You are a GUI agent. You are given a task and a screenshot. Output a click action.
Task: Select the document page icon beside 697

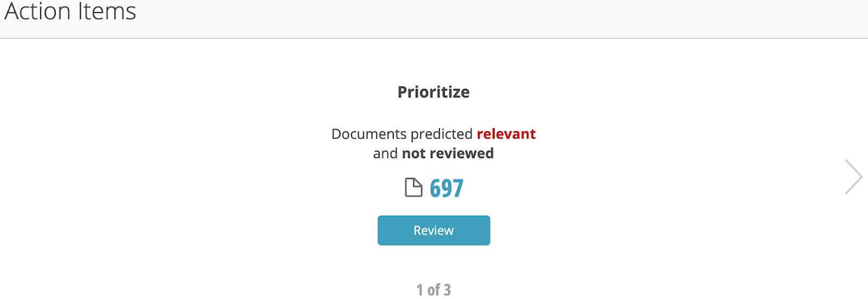(413, 187)
